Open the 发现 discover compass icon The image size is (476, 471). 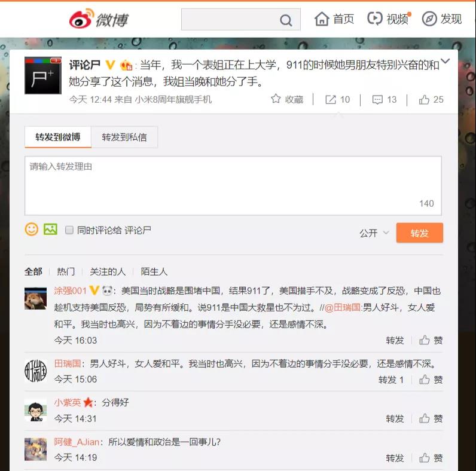click(429, 19)
